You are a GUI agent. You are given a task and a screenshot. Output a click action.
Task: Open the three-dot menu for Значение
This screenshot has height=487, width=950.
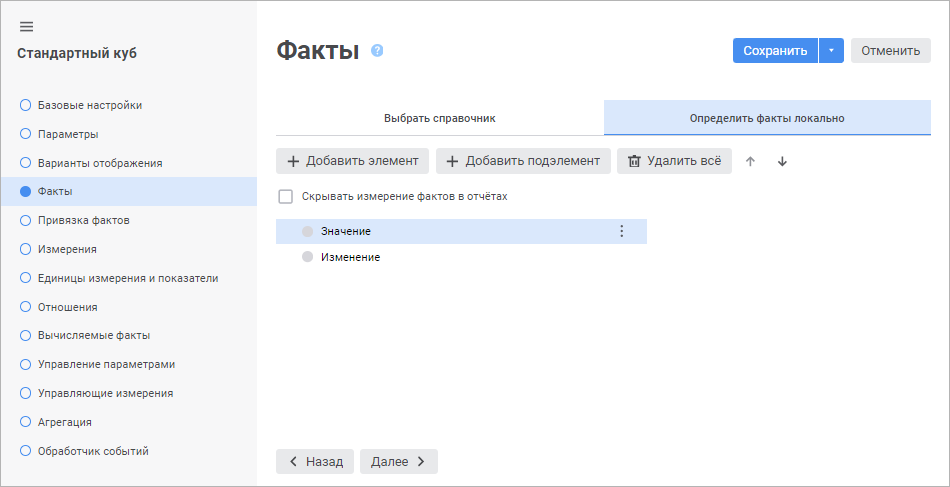point(621,231)
